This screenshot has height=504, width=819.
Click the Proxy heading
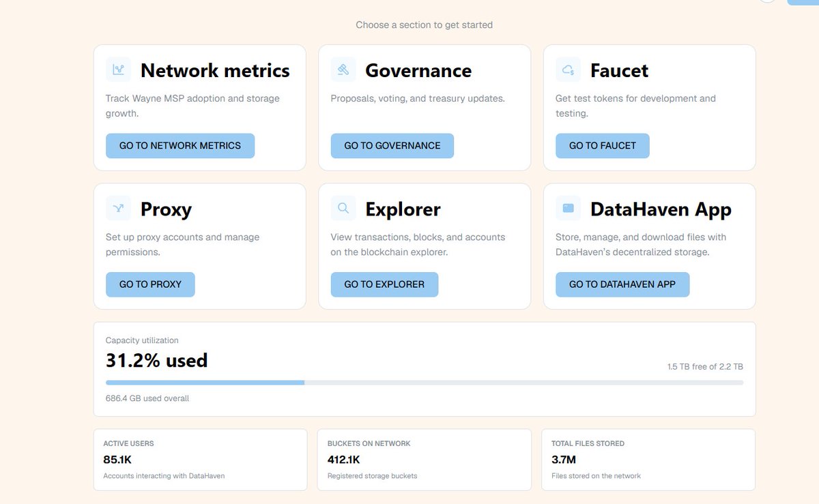166,209
